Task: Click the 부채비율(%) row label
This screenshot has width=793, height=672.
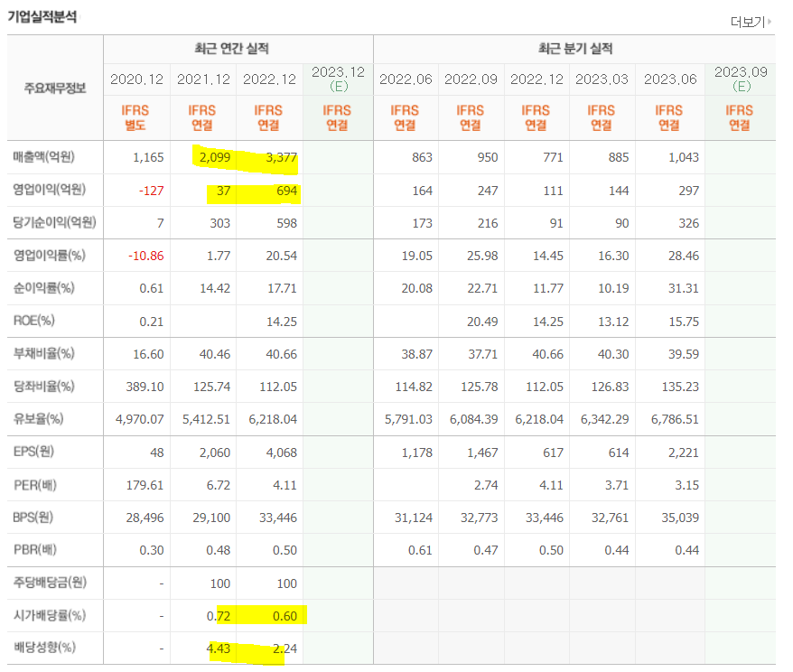Action: 44,353
